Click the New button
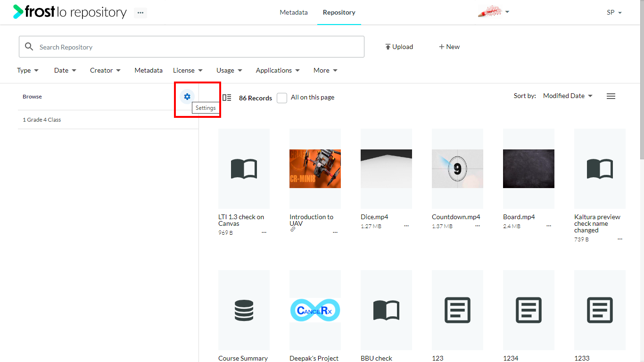Image resolution: width=644 pixels, height=362 pixels. pyautogui.click(x=449, y=47)
